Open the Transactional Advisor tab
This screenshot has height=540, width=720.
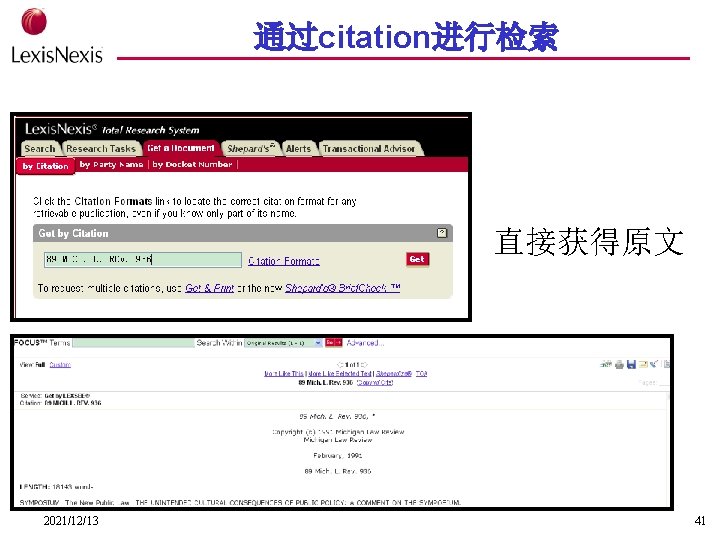tap(369, 149)
